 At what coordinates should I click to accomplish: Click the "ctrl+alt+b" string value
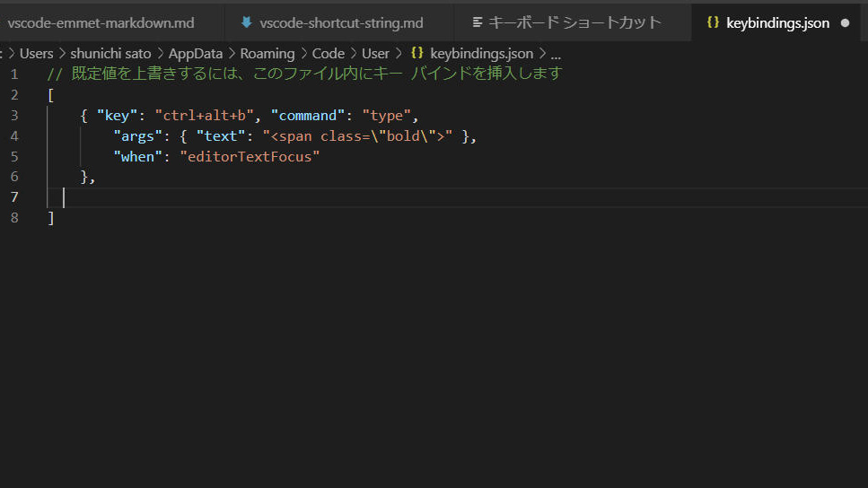(205, 116)
